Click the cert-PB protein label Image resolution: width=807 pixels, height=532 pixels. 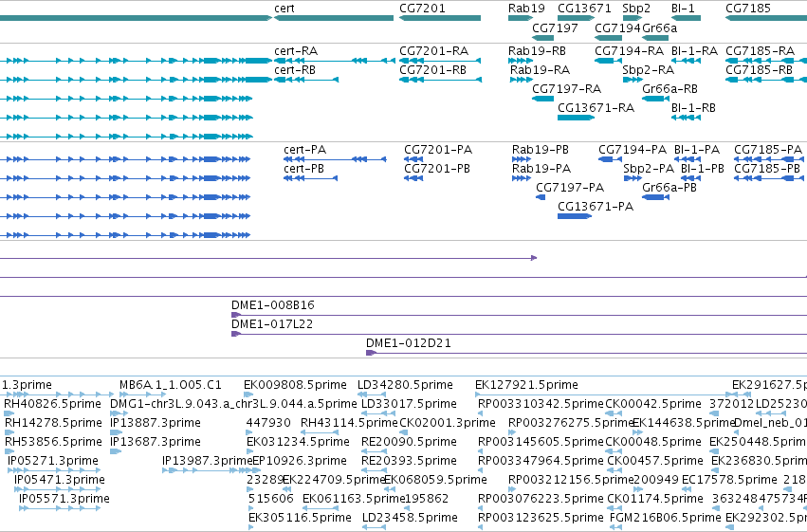click(303, 168)
